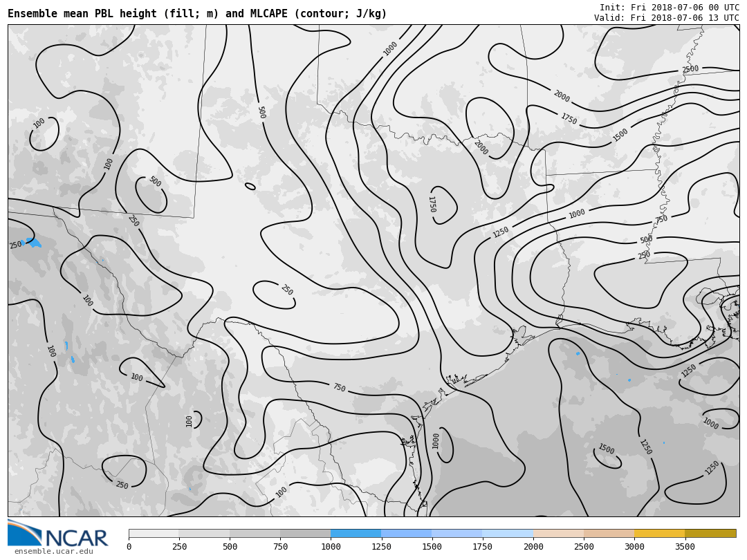Image resolution: width=747 pixels, height=560 pixels.
Task: Pick the medium blue 1250–1500 colorbar swatch
Action: tap(406, 534)
